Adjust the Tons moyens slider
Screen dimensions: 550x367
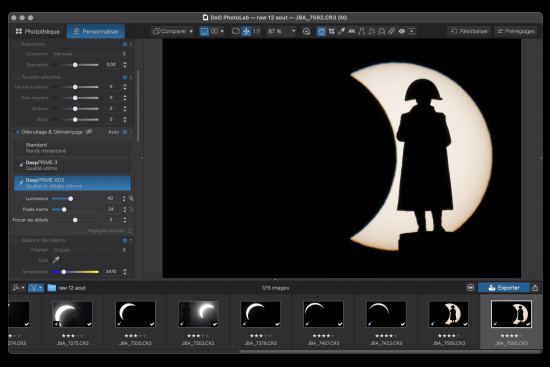tap(75, 98)
